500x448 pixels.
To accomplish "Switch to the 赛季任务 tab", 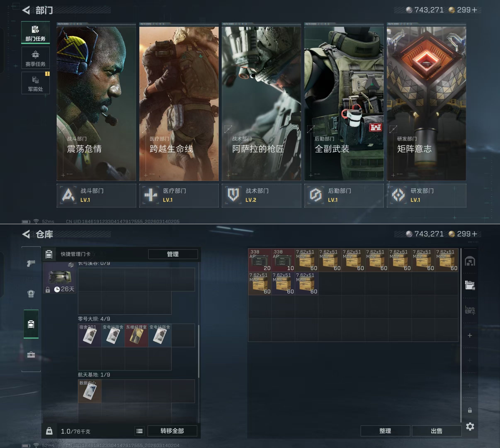I will click(35, 58).
